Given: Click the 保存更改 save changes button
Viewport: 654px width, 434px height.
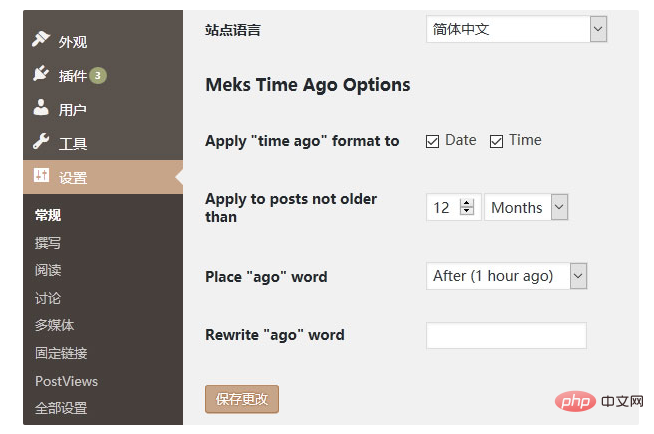Looking at the screenshot, I should (241, 399).
